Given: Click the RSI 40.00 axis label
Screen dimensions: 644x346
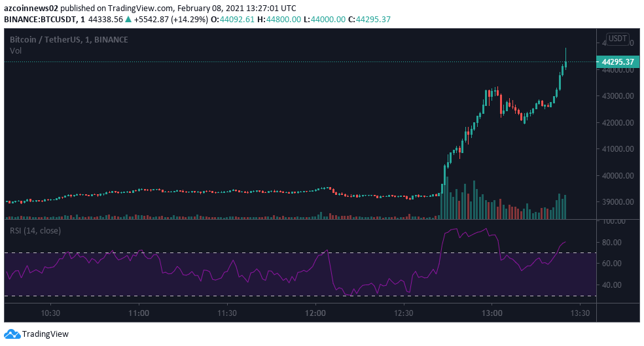Looking at the screenshot, I should 611,285.
